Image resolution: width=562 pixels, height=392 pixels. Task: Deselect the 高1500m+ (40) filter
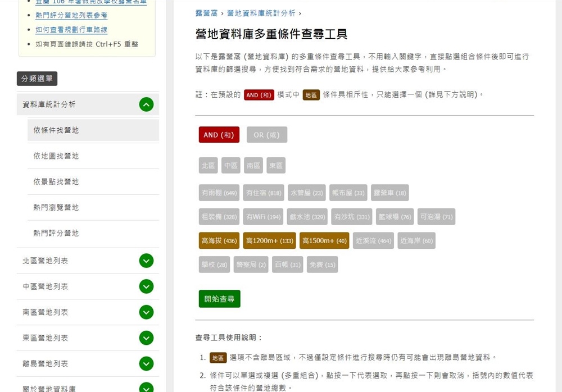click(x=324, y=240)
